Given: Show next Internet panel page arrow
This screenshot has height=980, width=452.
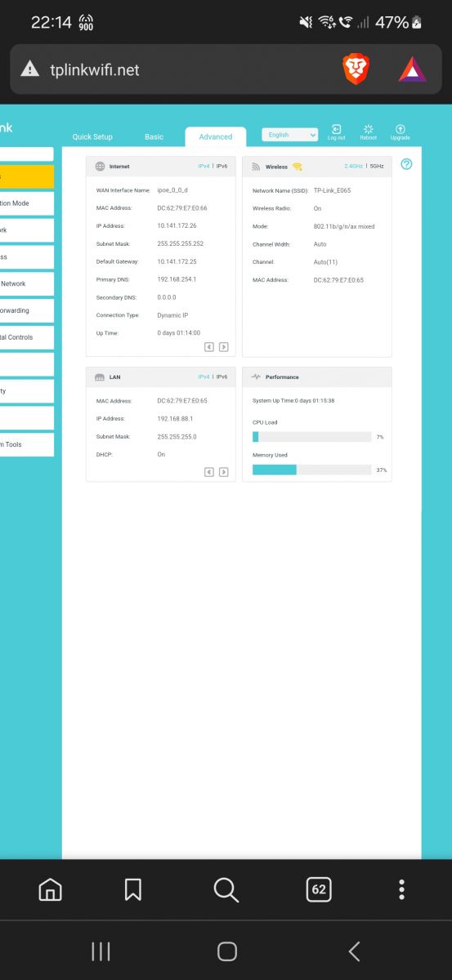Looking at the screenshot, I should pos(224,347).
